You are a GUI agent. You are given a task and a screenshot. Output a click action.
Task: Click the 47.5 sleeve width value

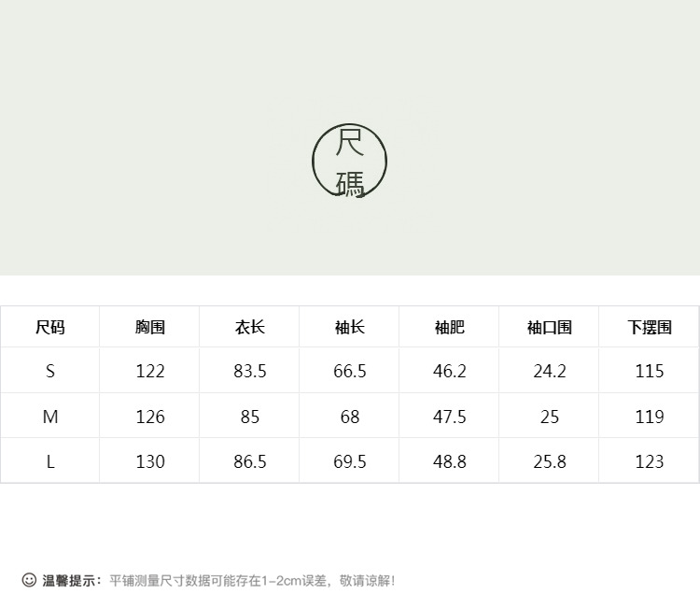tap(450, 417)
